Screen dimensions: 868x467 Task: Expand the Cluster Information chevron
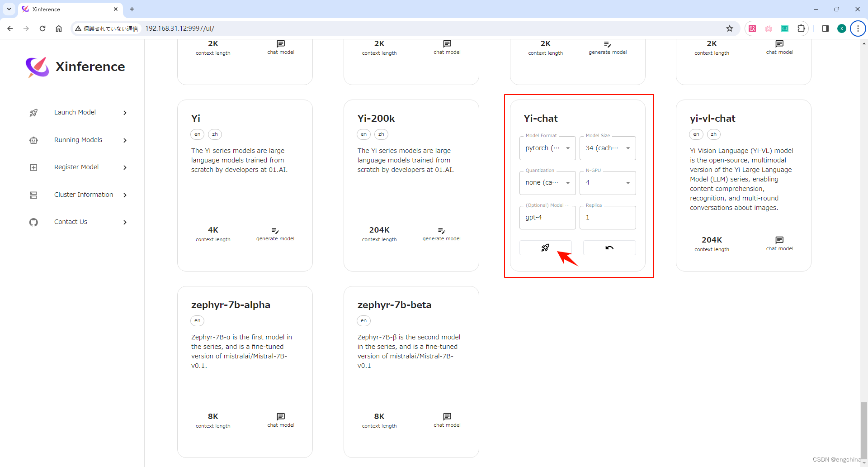pyautogui.click(x=125, y=195)
